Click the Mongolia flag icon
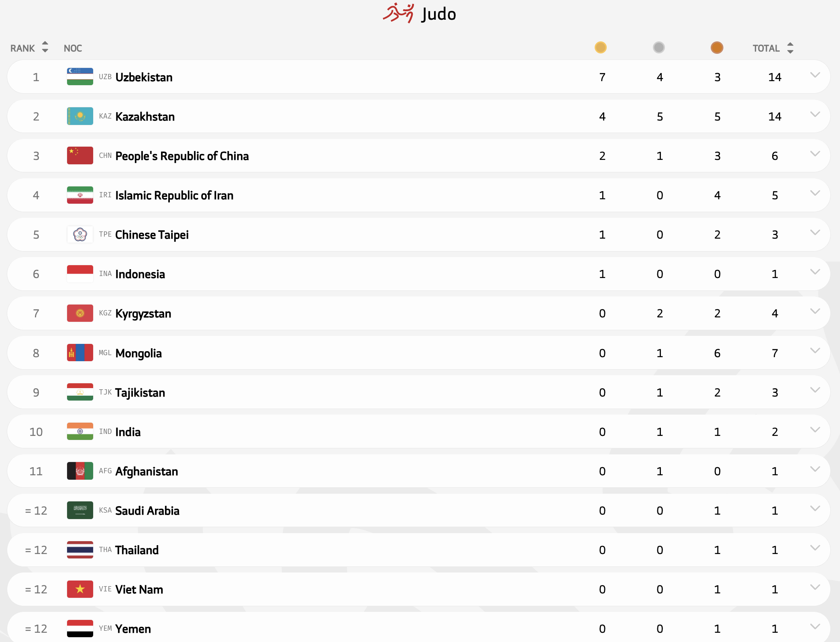840x642 pixels. click(80, 353)
